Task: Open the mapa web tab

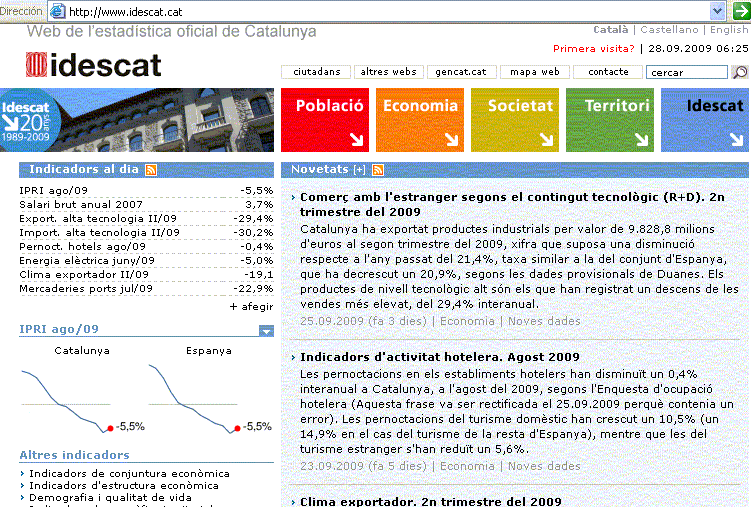Action: 535,72
